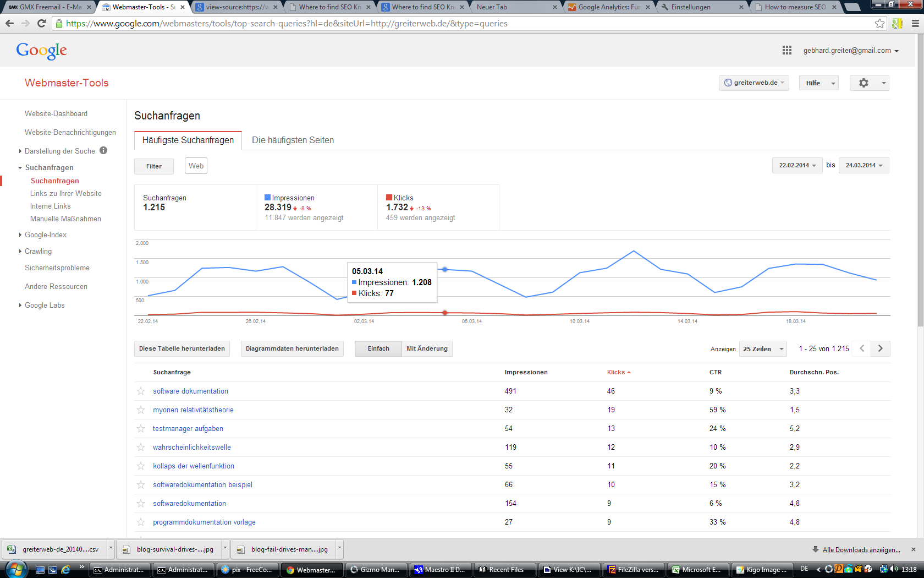Star the 'programmdokumentation vorlage' query

141,522
